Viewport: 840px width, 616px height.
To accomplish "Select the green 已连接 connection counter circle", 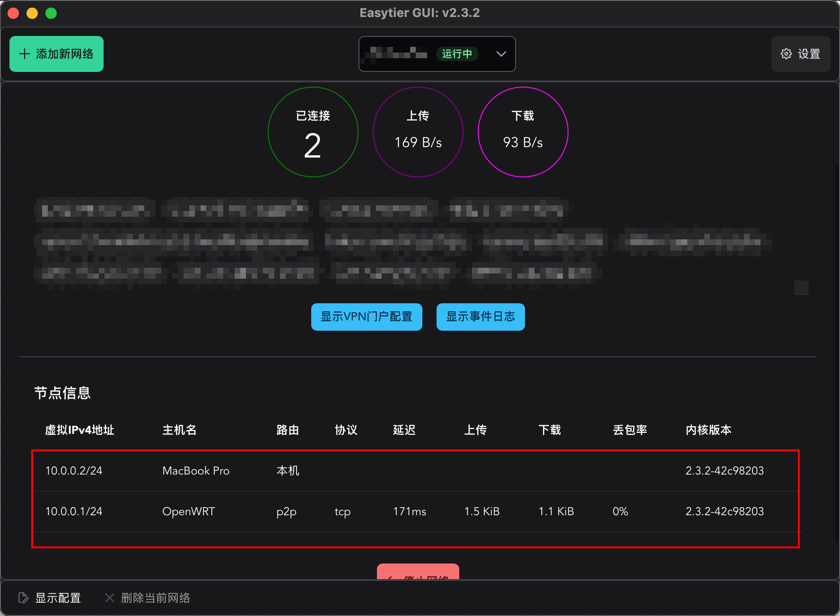I will [313, 132].
